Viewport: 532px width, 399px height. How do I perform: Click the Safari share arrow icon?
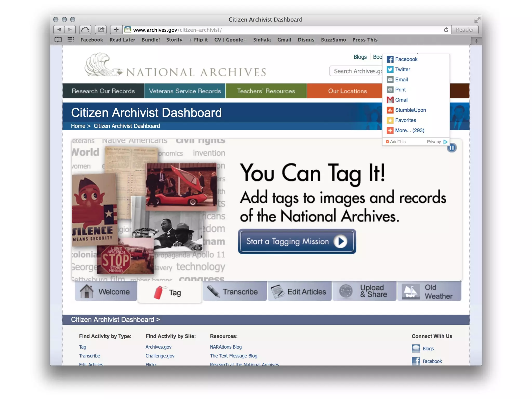[x=101, y=30]
